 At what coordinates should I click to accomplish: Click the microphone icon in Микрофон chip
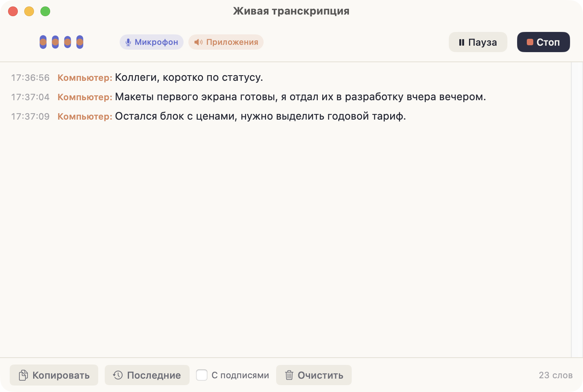(128, 42)
